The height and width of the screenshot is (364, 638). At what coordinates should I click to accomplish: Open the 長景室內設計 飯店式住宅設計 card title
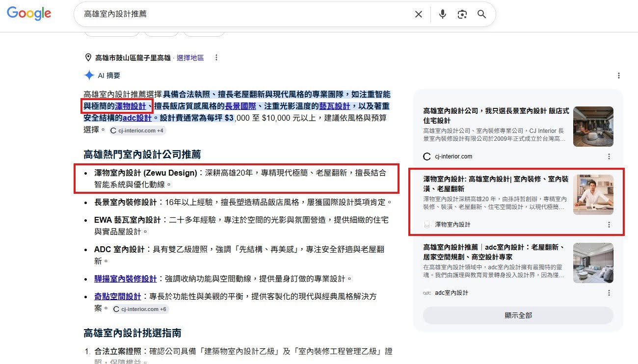496,116
